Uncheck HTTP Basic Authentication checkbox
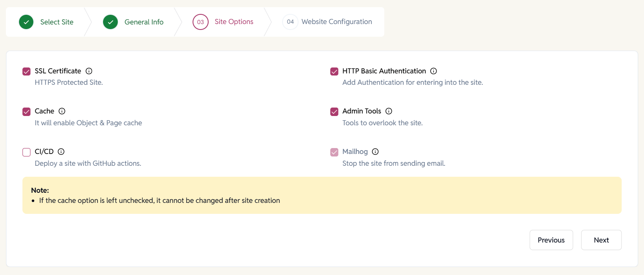The width and height of the screenshot is (644, 275). [334, 71]
